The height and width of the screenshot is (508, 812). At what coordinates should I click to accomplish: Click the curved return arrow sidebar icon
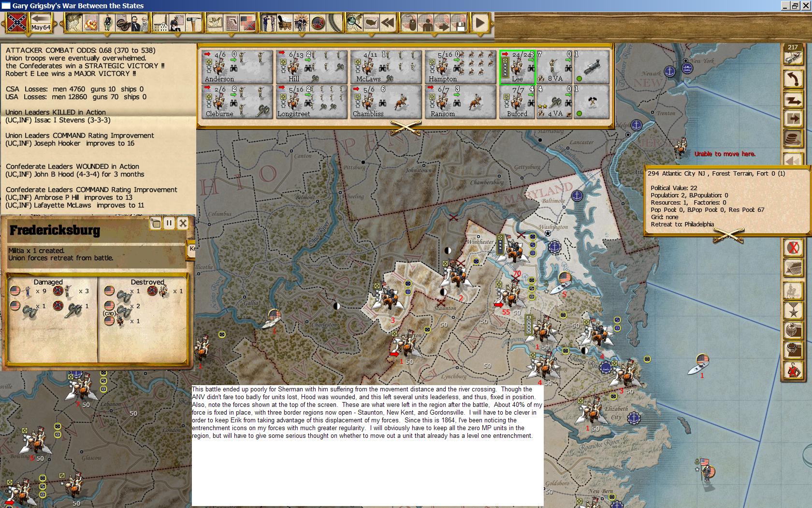793,79
